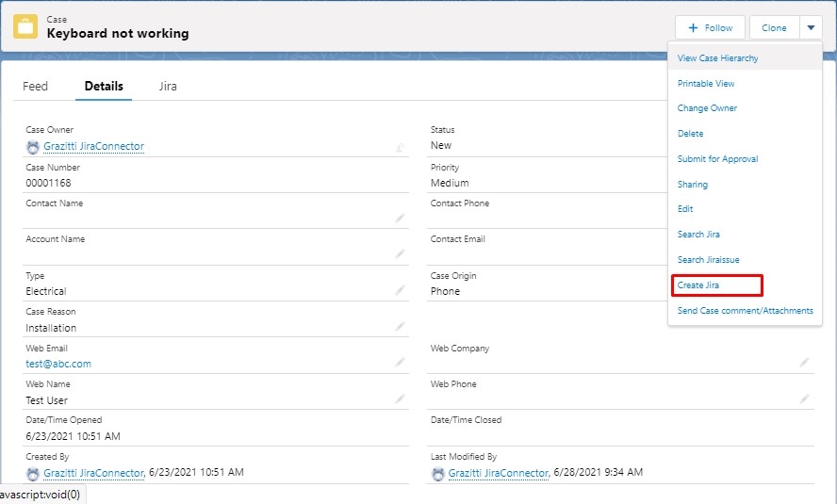The height and width of the screenshot is (504, 837).
Task: Select Search Jira menu option
Action: (x=698, y=235)
